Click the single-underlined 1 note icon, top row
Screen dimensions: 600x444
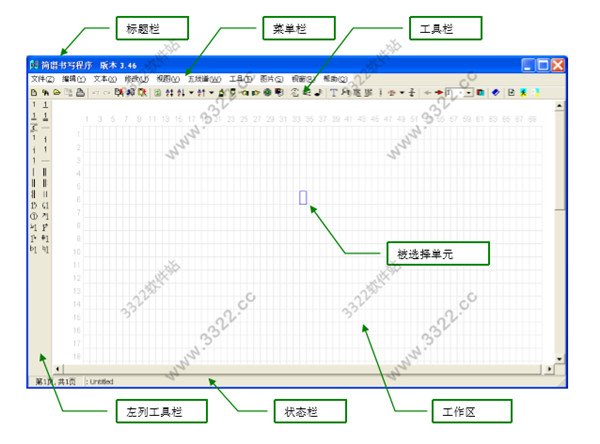(45, 105)
